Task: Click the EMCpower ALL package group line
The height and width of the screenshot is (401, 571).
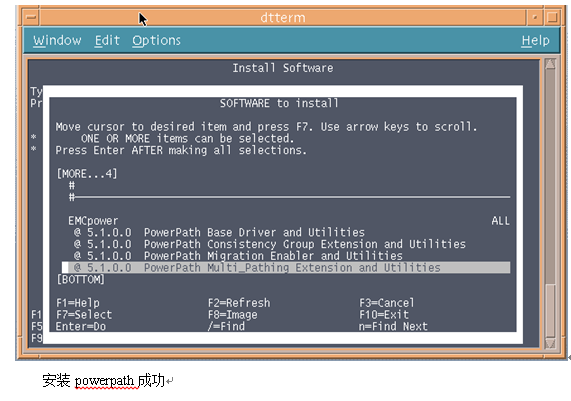Action: (x=289, y=221)
